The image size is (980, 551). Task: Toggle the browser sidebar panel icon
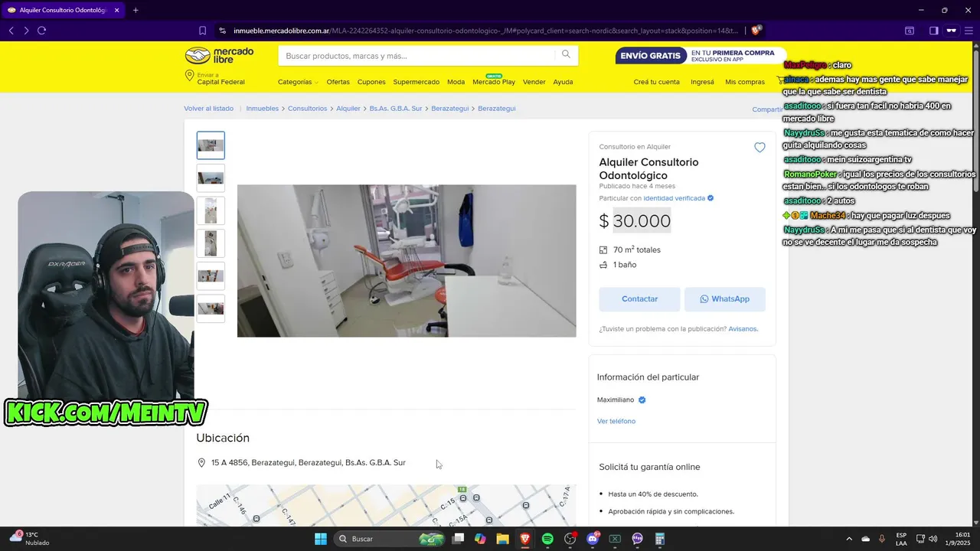pos(933,31)
